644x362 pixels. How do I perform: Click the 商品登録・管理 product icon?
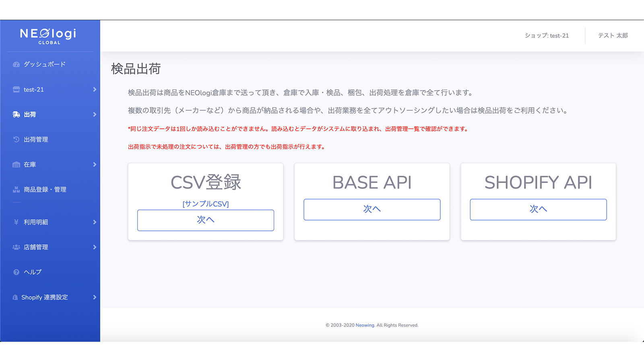pyautogui.click(x=16, y=189)
